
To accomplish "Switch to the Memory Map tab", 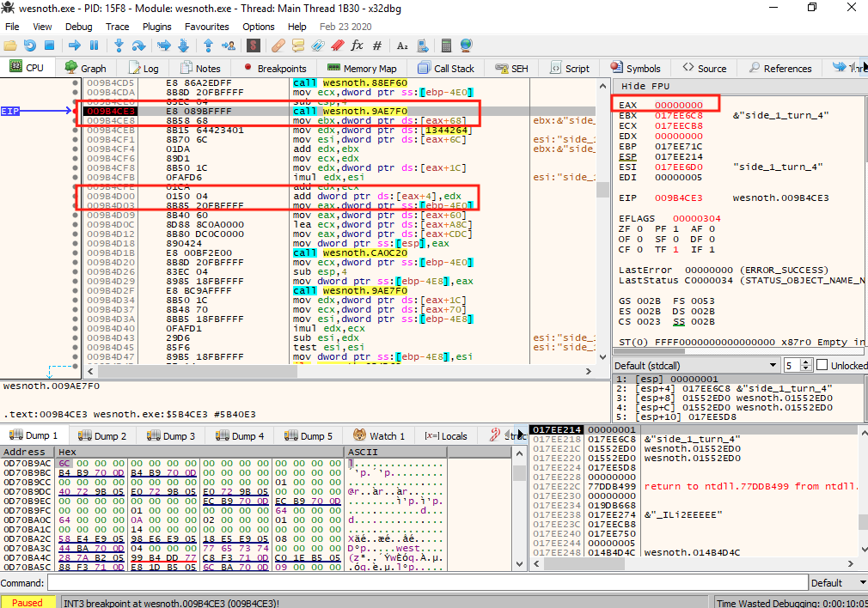I will (x=362, y=68).
